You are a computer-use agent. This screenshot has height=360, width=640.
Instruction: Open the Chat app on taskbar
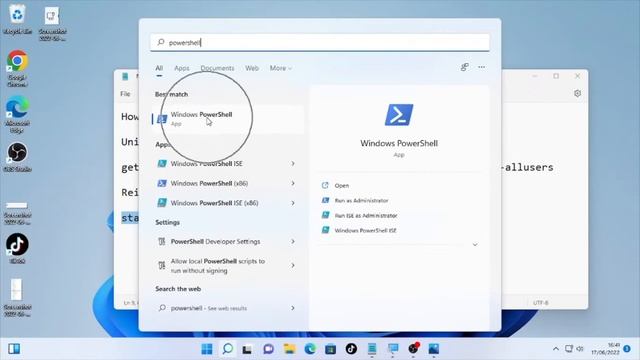(268, 349)
